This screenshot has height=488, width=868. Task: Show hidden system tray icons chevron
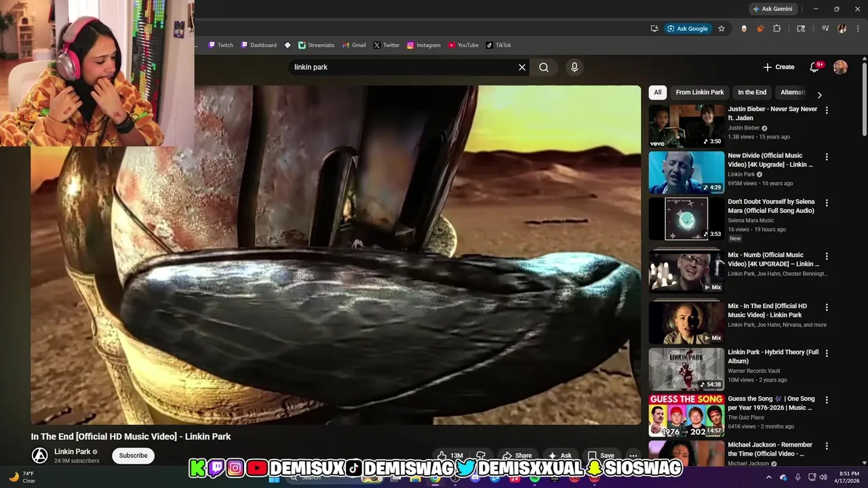tap(768, 477)
